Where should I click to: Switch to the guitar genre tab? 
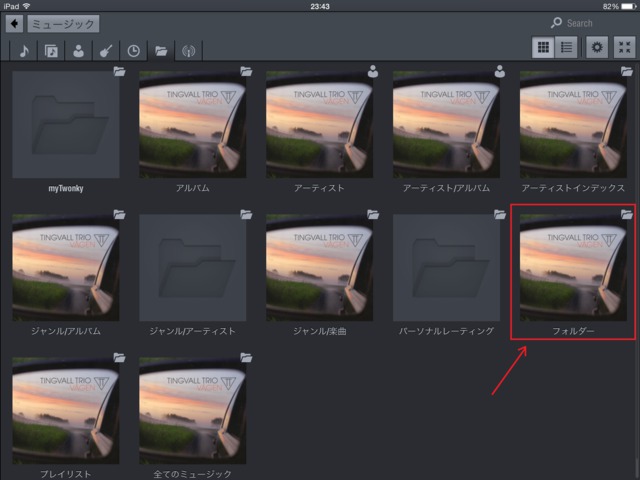[x=106, y=51]
